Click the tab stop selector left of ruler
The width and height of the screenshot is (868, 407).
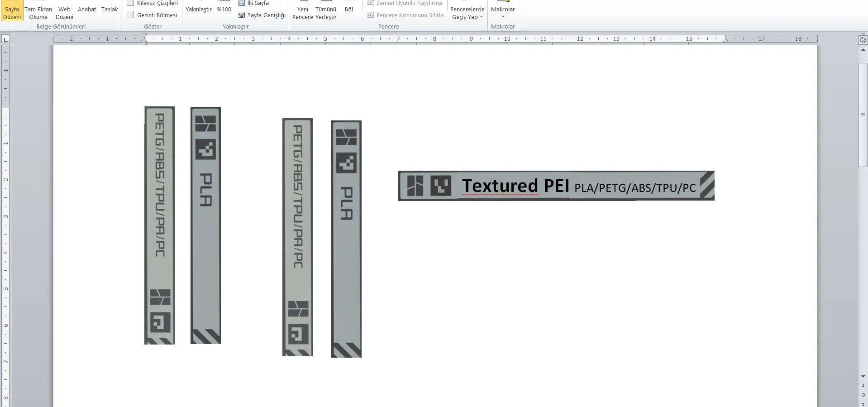tap(6, 40)
